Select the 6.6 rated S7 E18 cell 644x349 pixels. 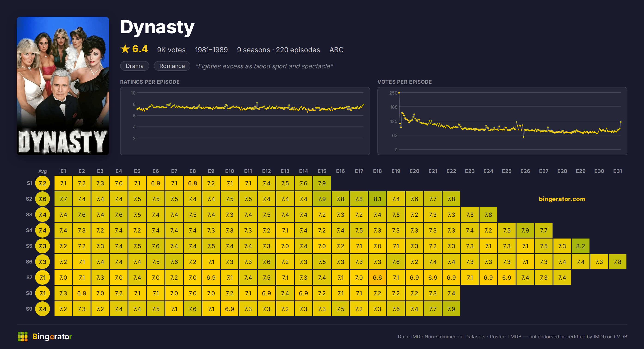coord(377,277)
